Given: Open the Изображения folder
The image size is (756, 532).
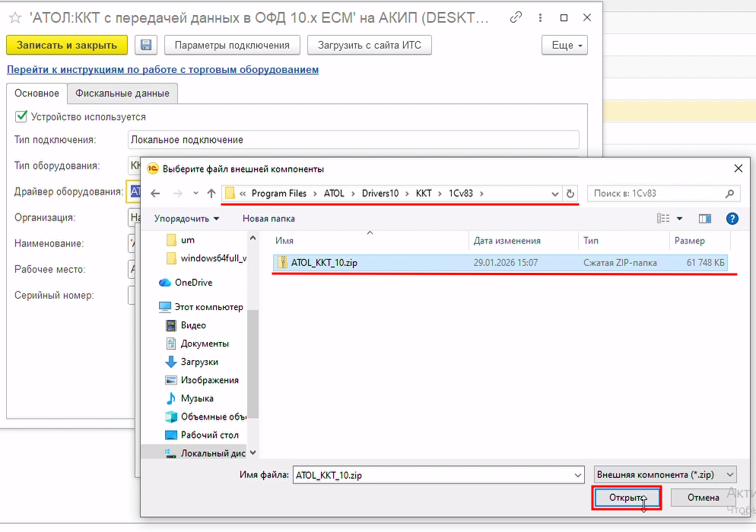Looking at the screenshot, I should [x=202, y=380].
